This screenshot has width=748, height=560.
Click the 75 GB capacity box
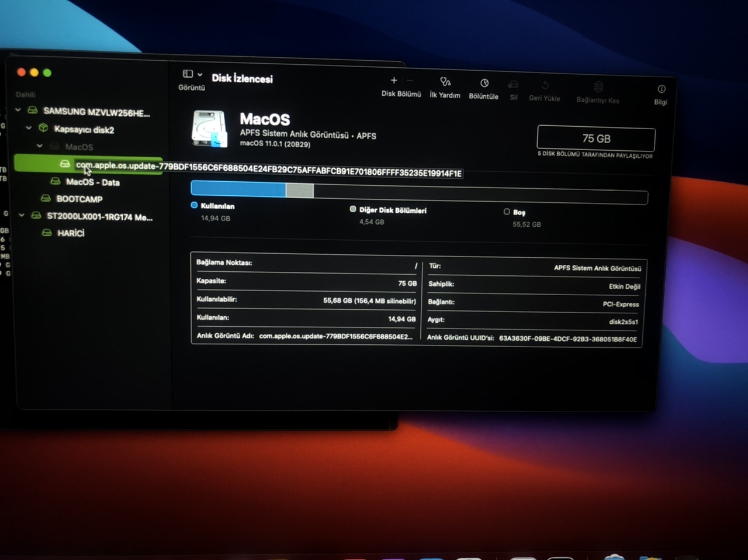pos(595,139)
